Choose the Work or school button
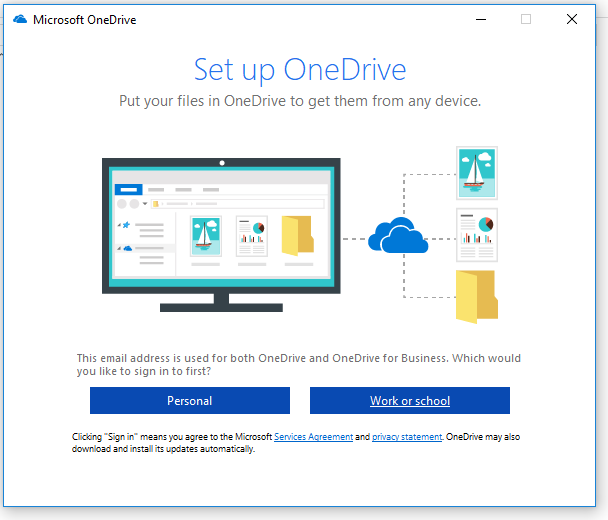 pyautogui.click(x=410, y=400)
